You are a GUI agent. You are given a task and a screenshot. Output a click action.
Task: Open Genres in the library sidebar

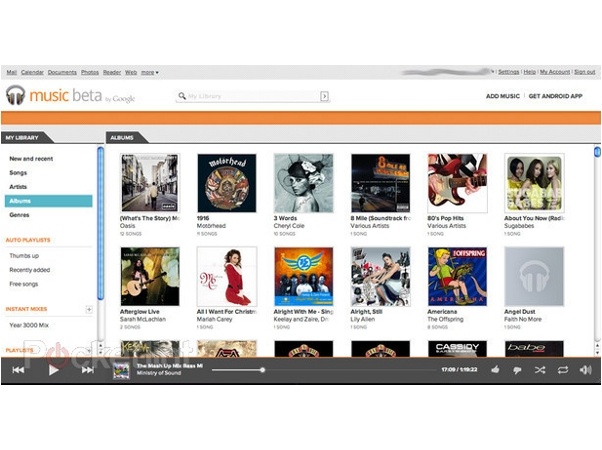click(x=19, y=215)
